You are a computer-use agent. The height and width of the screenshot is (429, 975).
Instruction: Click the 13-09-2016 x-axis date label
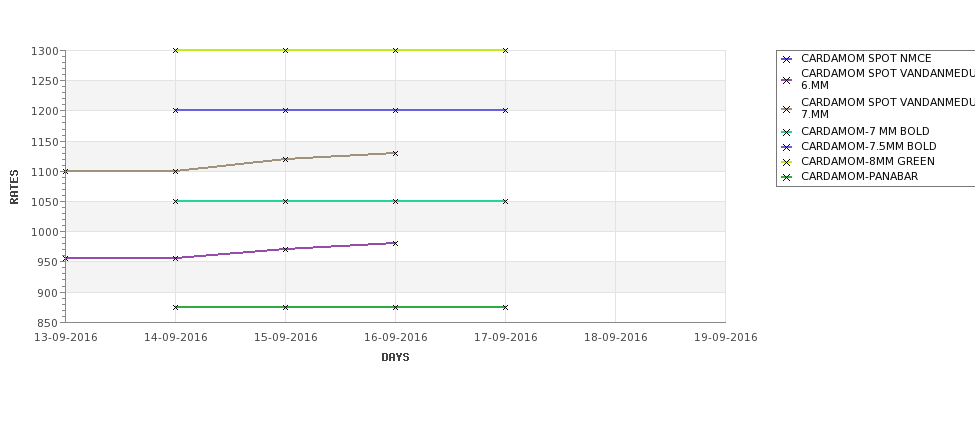[x=65, y=338]
